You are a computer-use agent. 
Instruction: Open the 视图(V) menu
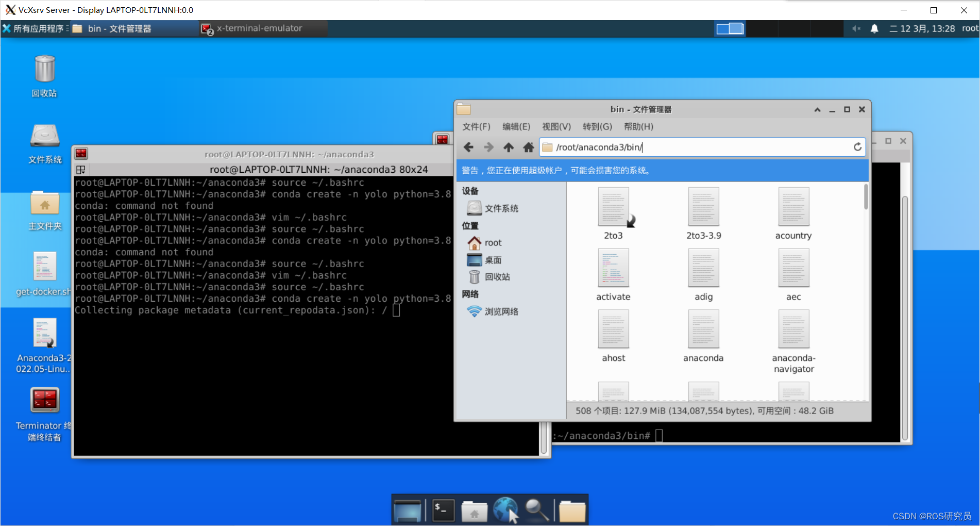(556, 126)
